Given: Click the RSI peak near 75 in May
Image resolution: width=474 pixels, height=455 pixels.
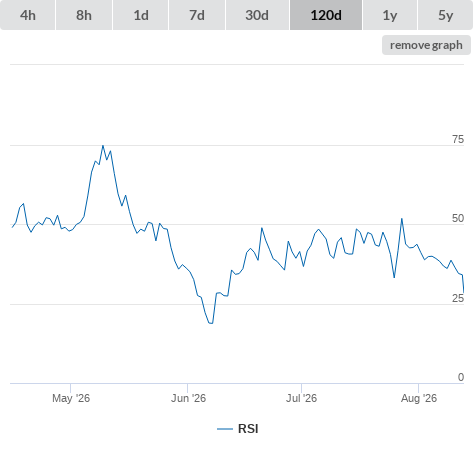Looking at the screenshot, I should [103, 146].
